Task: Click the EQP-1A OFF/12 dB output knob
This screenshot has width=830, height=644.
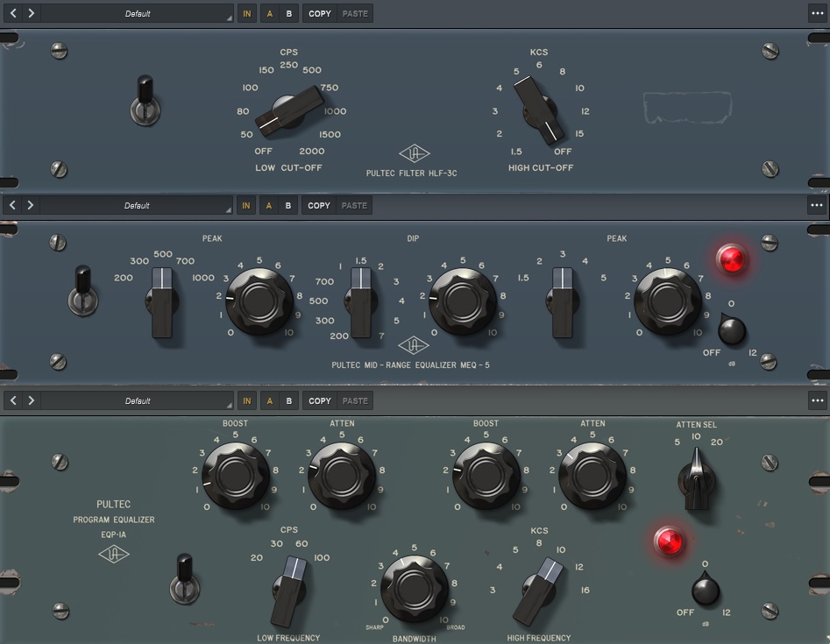Action: pos(705,589)
